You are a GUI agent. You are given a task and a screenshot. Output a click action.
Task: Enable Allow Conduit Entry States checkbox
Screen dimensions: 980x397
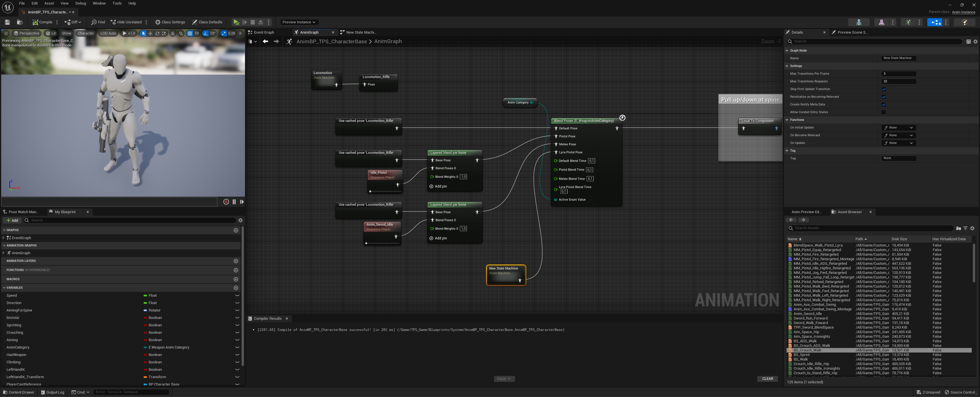coord(883,112)
